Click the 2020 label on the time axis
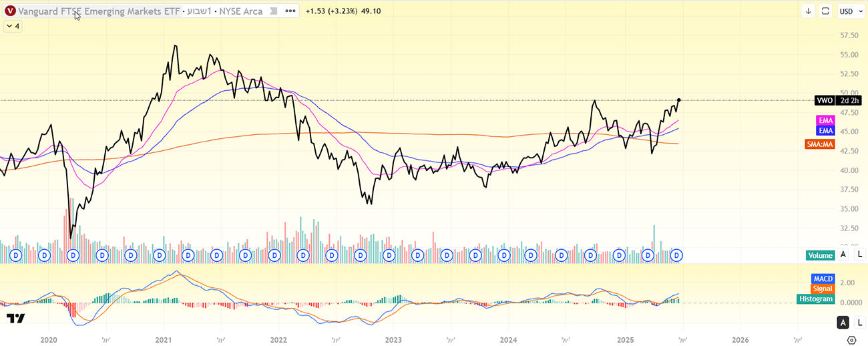 [x=49, y=340]
